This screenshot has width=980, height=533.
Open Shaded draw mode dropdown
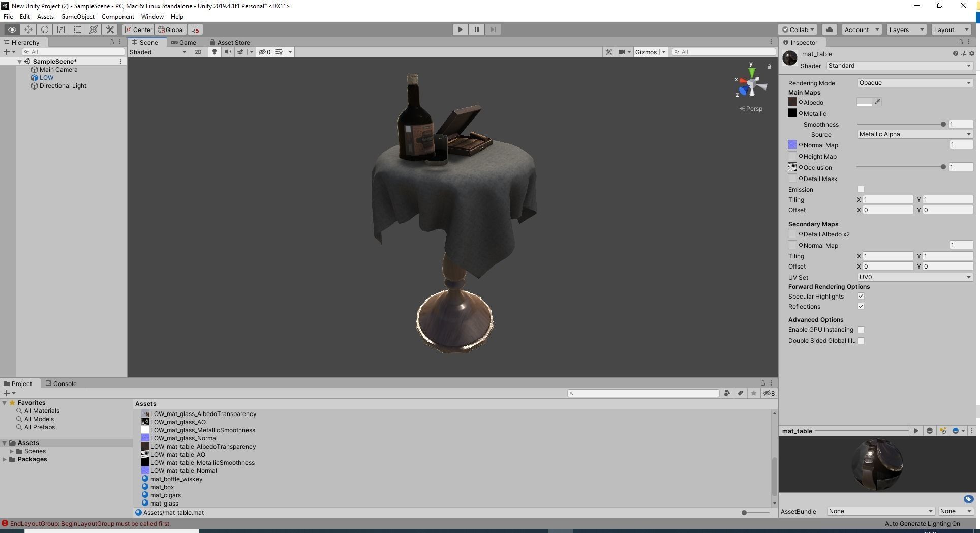158,52
